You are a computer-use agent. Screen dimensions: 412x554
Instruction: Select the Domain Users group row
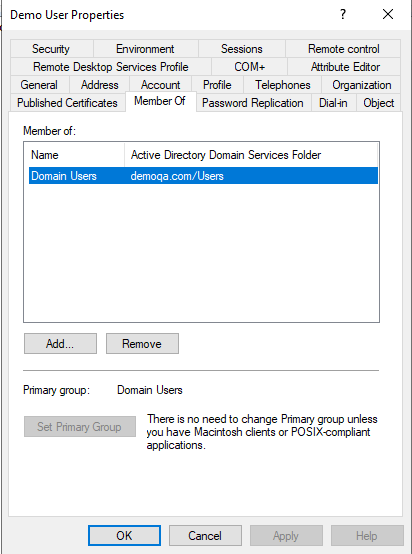[x=203, y=176]
